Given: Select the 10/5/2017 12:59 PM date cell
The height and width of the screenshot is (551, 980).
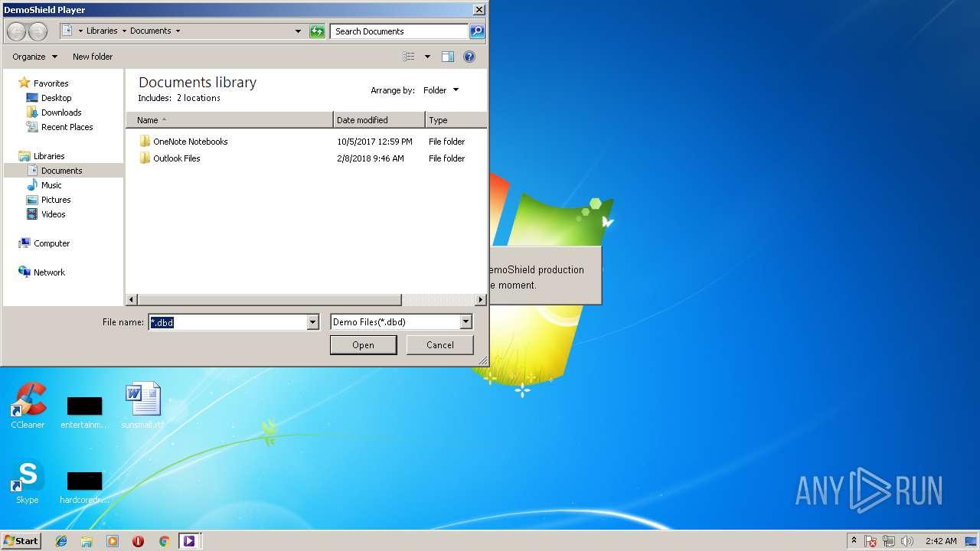Looking at the screenshot, I should pyautogui.click(x=374, y=142).
